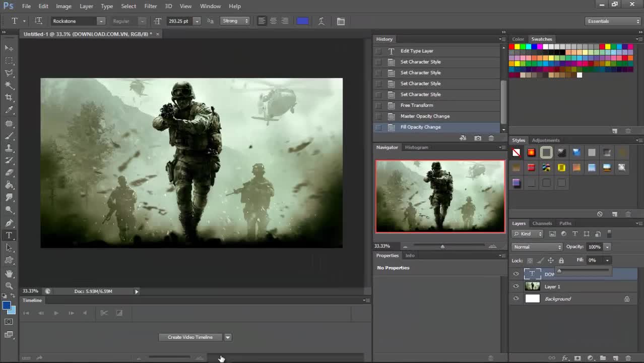Toggle Quick Mask mode icon
The image size is (644, 363).
point(9,322)
